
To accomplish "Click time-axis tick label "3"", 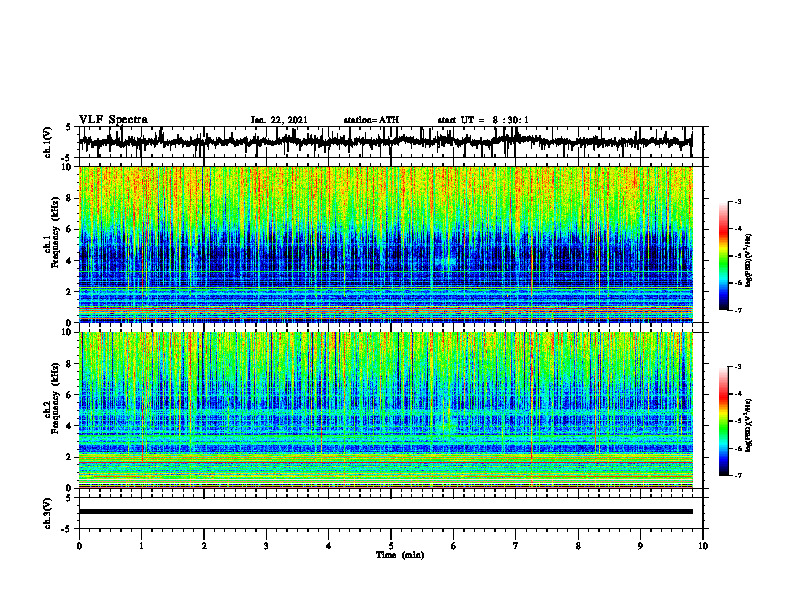I will click(x=266, y=546).
